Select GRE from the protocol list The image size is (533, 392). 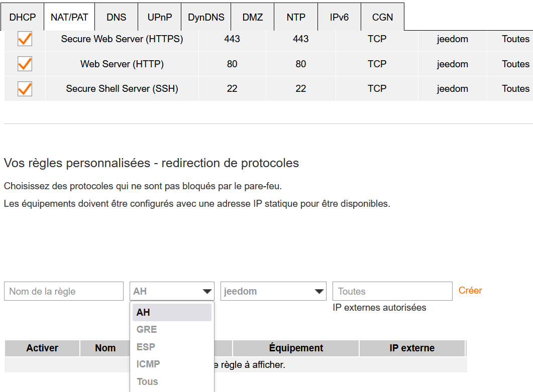[x=147, y=329]
